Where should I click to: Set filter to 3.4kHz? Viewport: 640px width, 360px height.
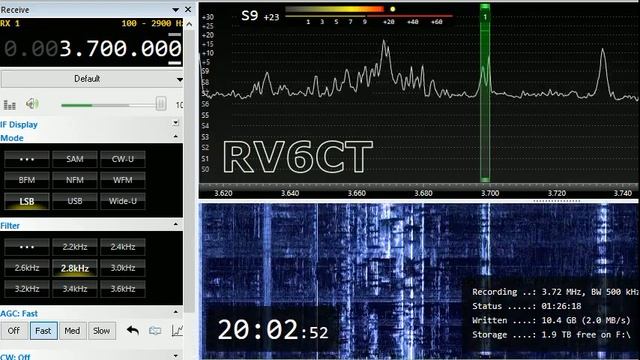(x=75, y=289)
